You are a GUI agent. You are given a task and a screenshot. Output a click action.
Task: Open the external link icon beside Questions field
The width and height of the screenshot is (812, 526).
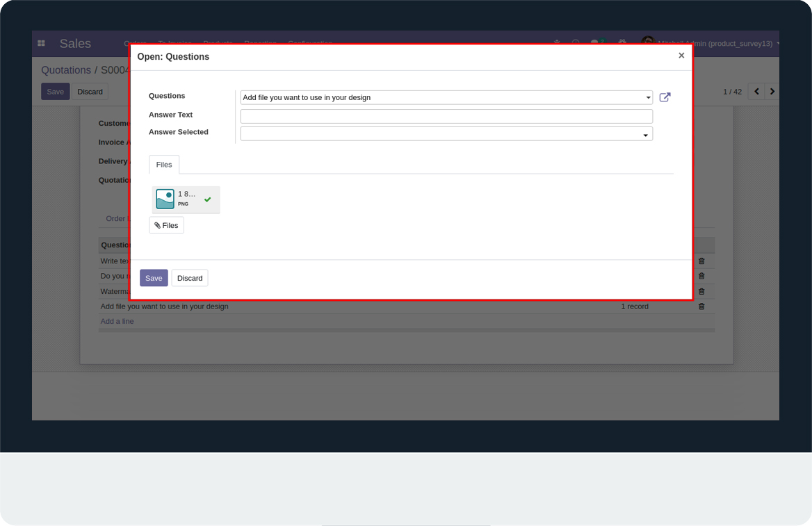click(665, 97)
